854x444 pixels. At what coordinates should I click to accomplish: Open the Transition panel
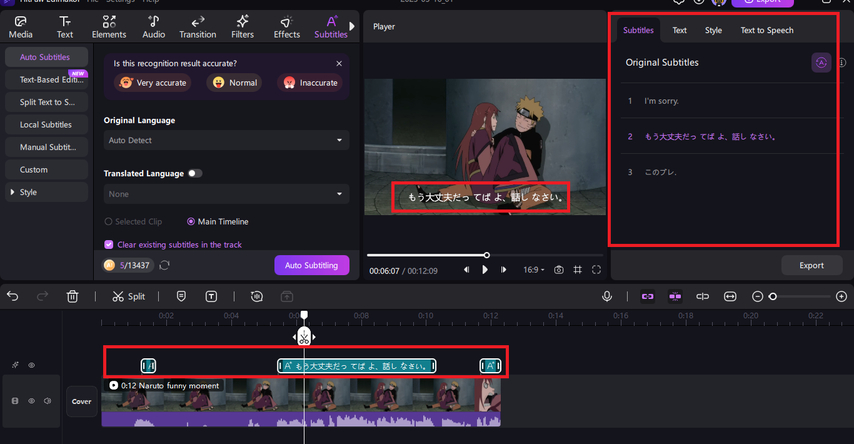coord(198,27)
